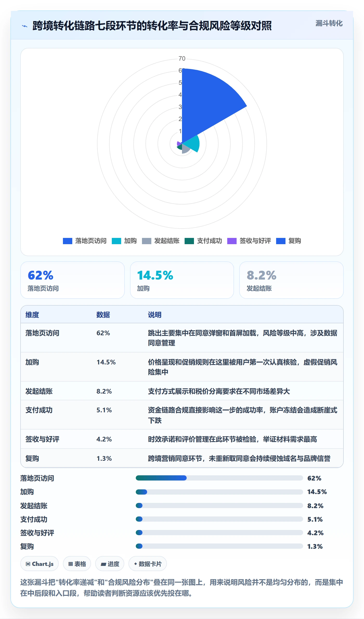
Task: Click the 支付成功 progress bar
Action: pos(219,519)
